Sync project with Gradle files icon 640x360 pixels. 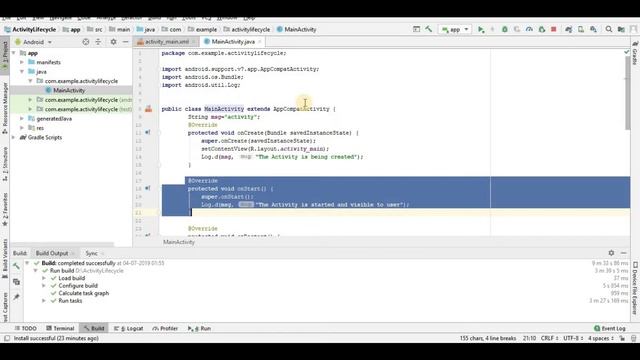[x=568, y=29]
